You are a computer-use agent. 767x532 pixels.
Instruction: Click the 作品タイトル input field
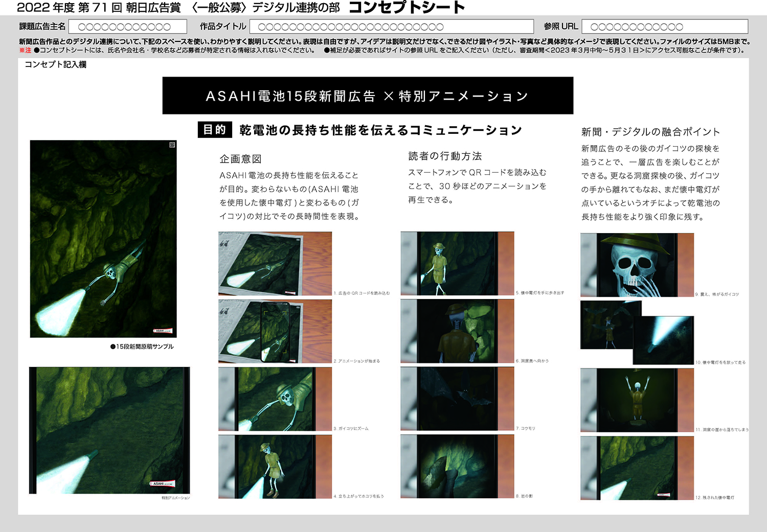392,27
